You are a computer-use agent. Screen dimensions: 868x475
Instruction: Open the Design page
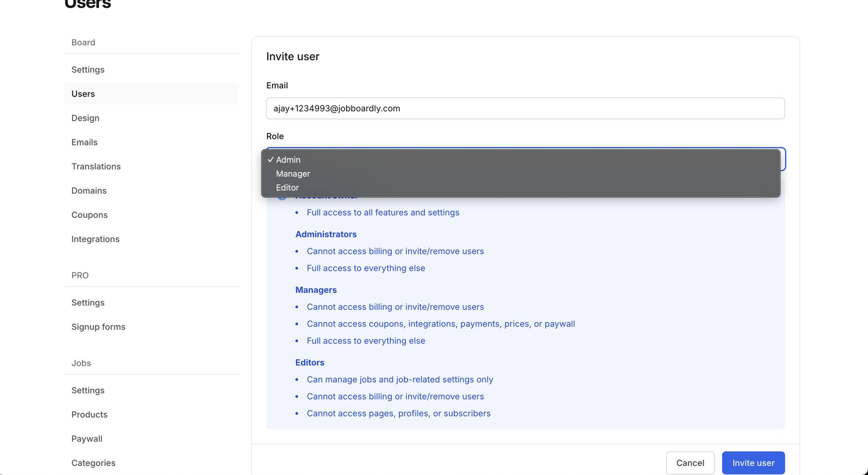(x=85, y=118)
